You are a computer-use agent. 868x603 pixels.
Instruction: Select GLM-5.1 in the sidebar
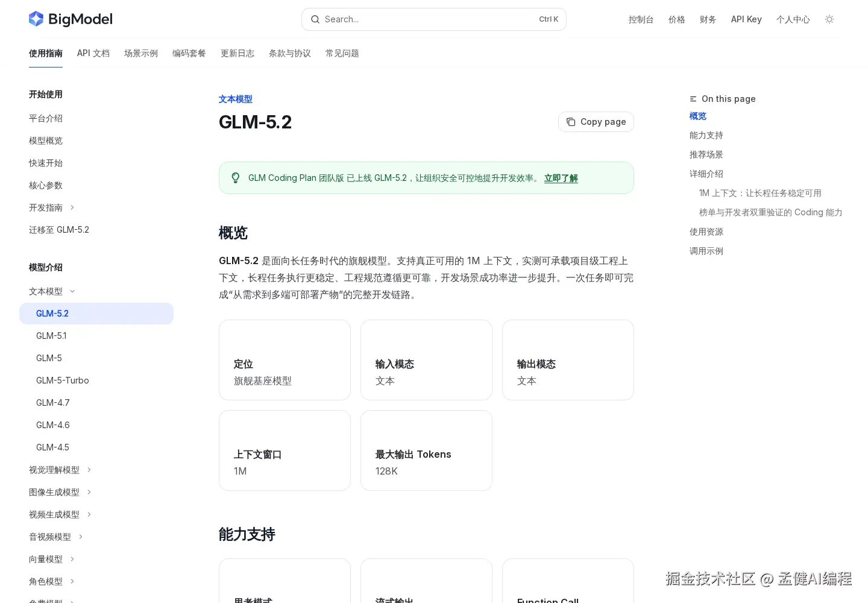(52, 336)
